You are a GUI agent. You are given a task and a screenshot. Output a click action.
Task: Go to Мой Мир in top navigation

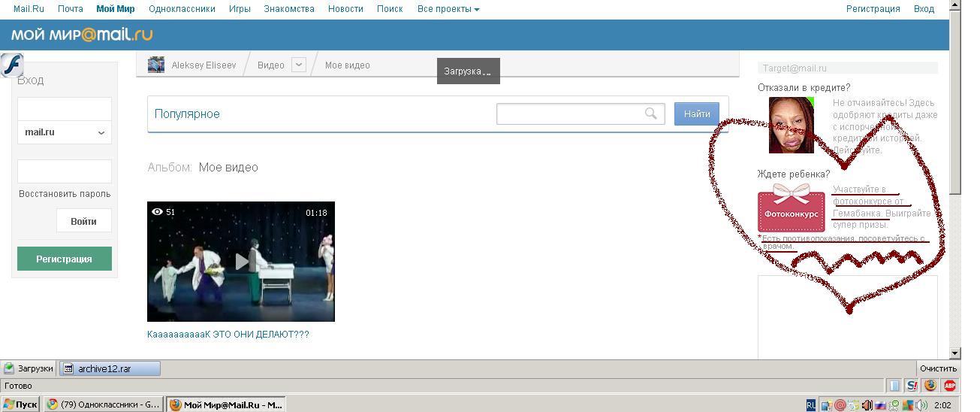click(x=116, y=9)
